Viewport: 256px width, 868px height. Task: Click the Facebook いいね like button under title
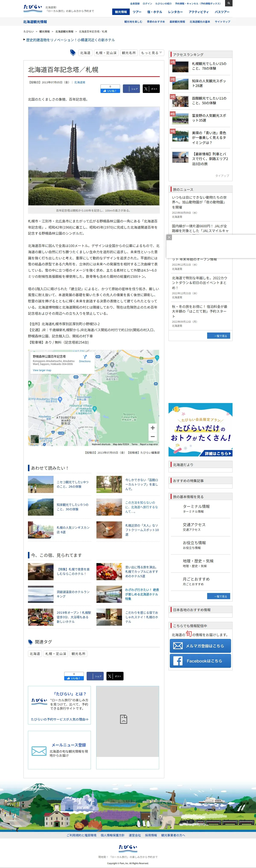coord(110,91)
